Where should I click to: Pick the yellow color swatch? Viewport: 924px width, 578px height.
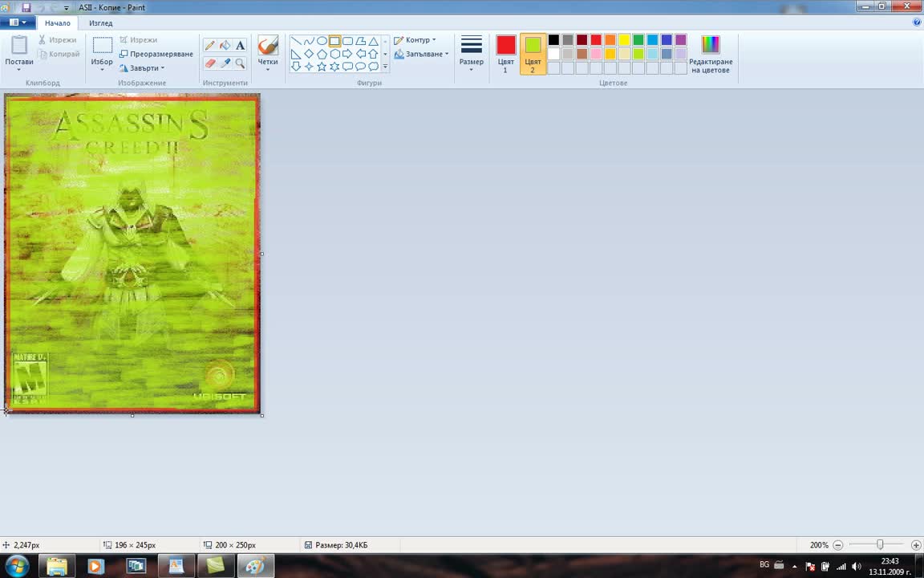coord(624,39)
